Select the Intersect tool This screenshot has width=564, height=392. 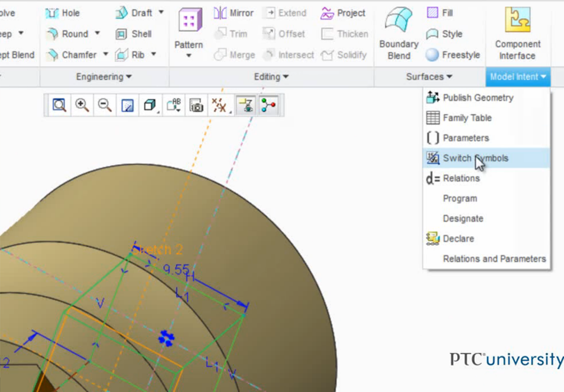tap(288, 54)
